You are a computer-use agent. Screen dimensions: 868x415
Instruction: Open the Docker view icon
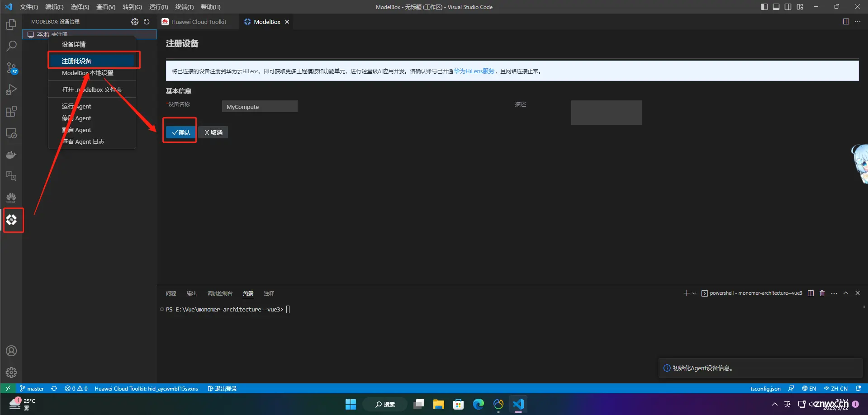(x=11, y=155)
